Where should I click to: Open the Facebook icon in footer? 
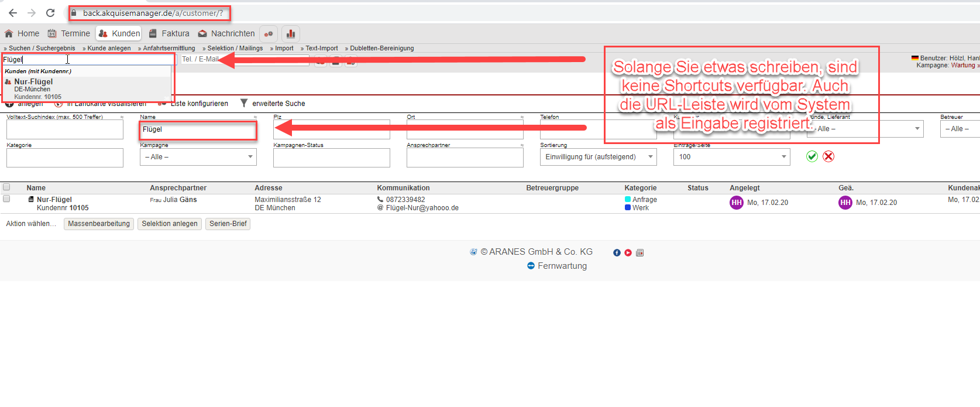[617, 253]
